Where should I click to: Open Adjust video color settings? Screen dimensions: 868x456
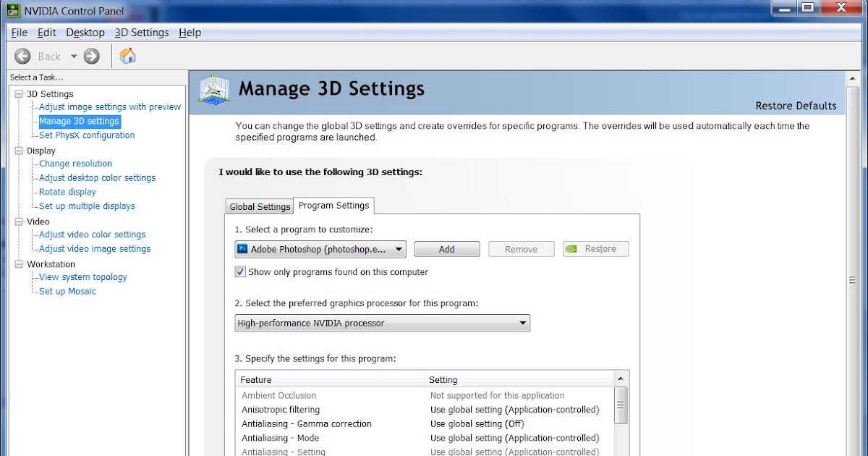click(92, 235)
